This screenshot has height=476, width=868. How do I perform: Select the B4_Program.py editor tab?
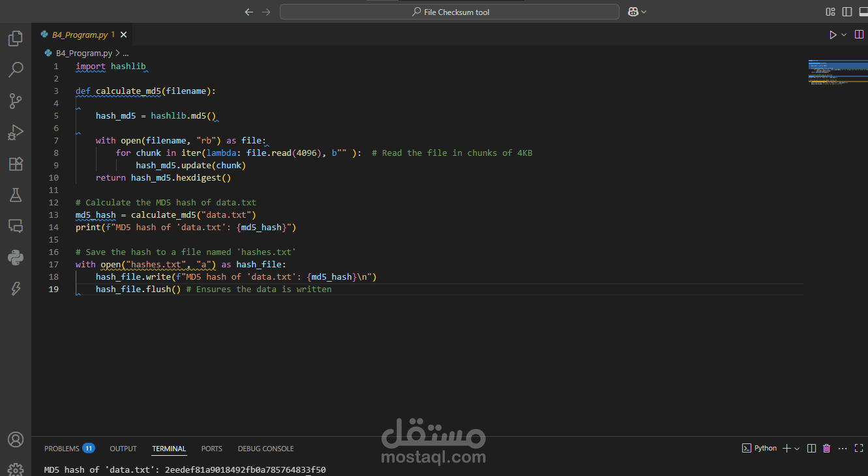[83, 35]
